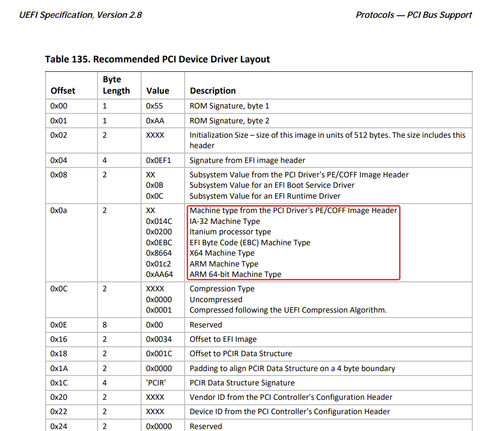
Task: Select value cell 'PCIR'
Action: point(156,383)
